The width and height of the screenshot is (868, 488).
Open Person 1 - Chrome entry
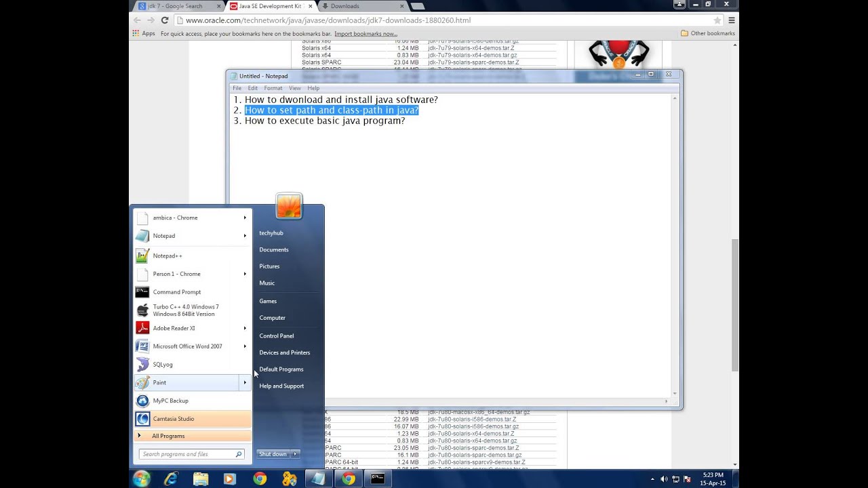(x=193, y=274)
